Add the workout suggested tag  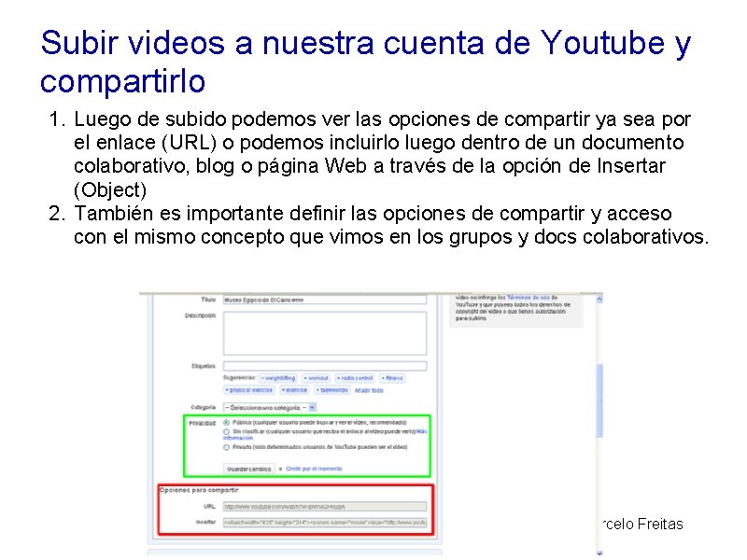tap(317, 377)
